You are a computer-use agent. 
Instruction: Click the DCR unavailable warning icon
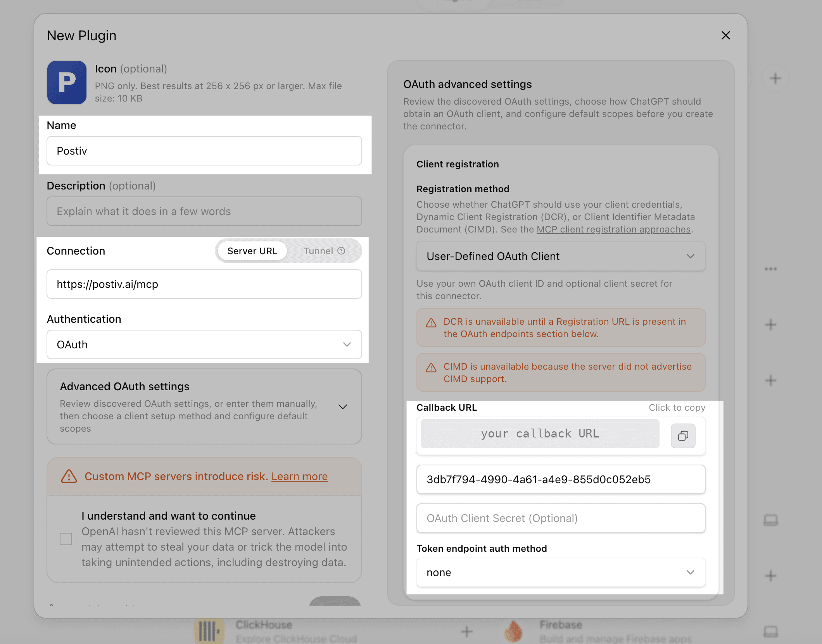[431, 323]
